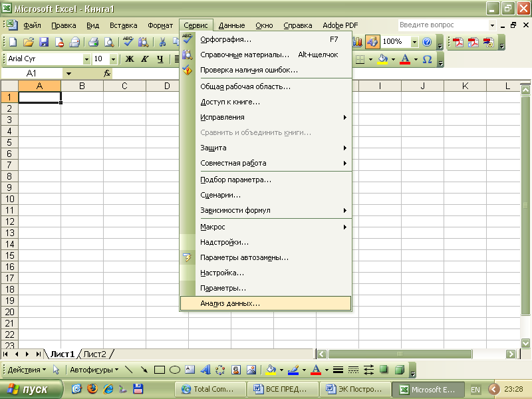Open the font size dropdown
This screenshot has height=399, width=532.
[113, 59]
